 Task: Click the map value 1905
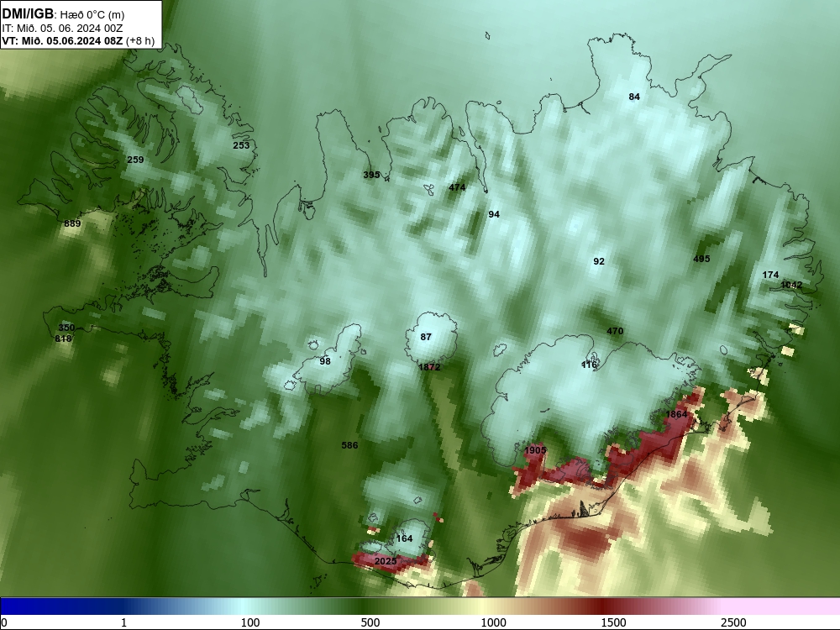coord(535,450)
